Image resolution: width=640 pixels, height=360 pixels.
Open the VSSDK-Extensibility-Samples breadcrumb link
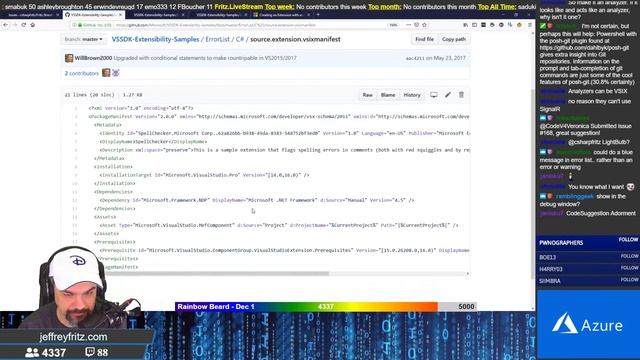pyautogui.click(x=156, y=39)
